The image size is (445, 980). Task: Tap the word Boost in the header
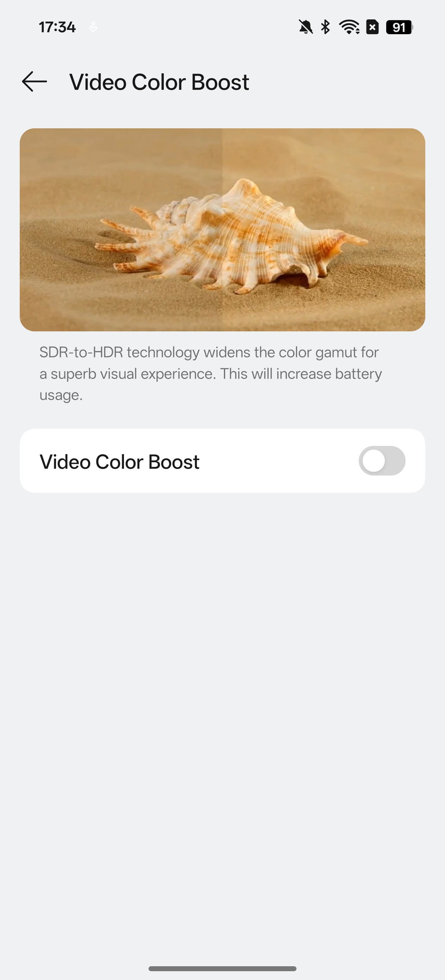[220, 82]
